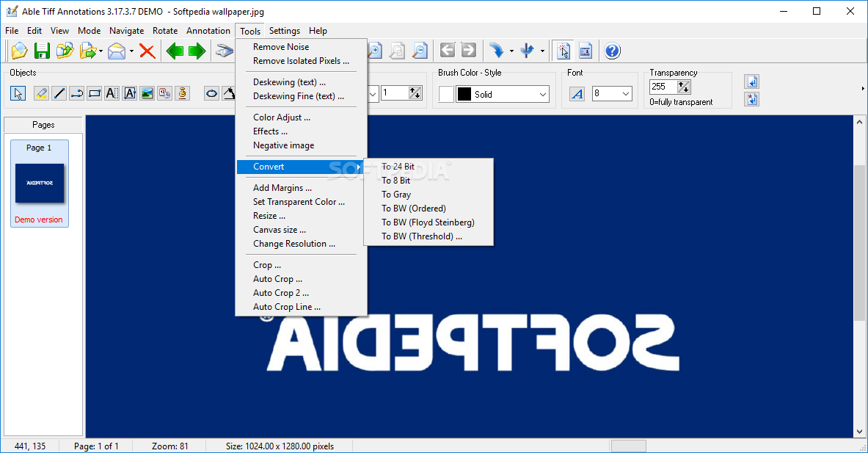The image size is (868, 453).
Task: Open file with the folder icon
Action: coord(19,51)
